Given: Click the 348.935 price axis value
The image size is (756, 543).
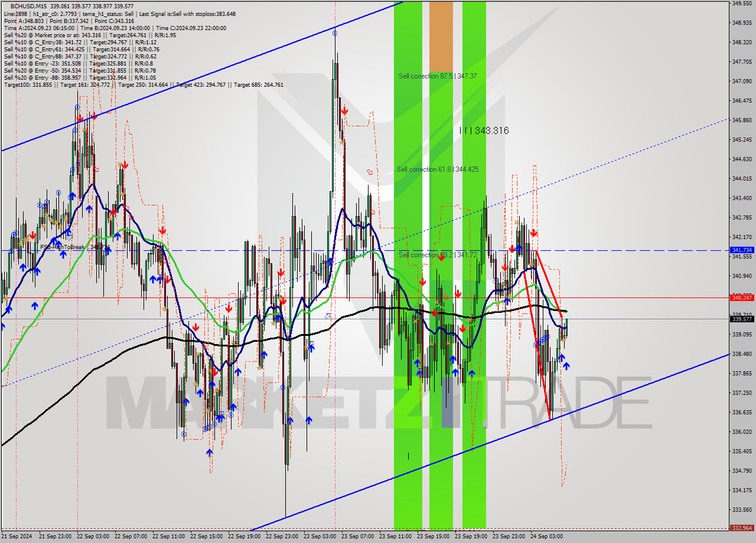Looking at the screenshot, I should coord(742,23).
